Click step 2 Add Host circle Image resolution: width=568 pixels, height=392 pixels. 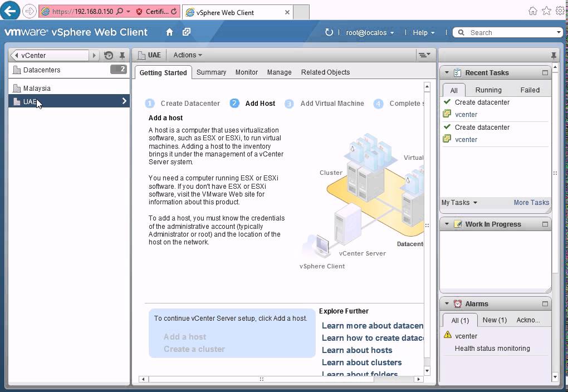coord(234,104)
